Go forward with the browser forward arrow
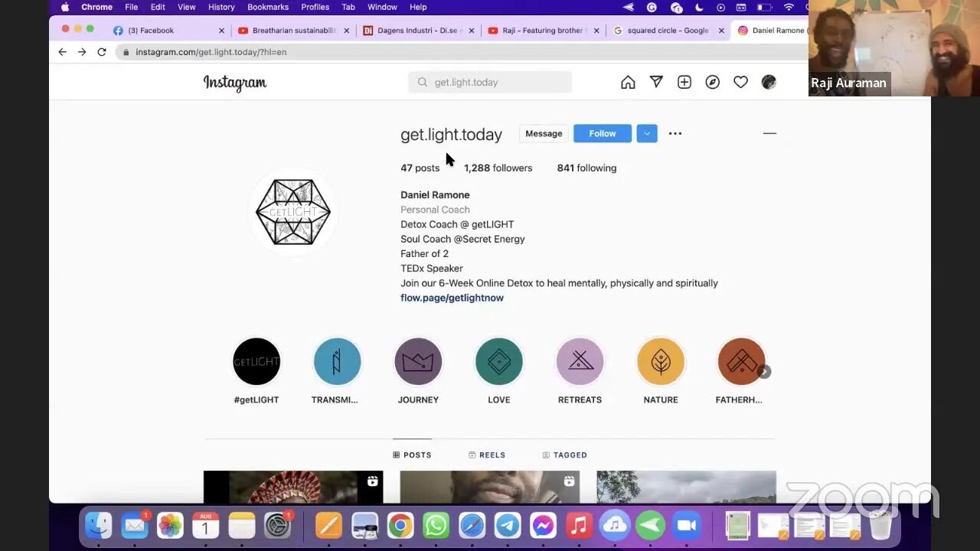 [x=82, y=52]
